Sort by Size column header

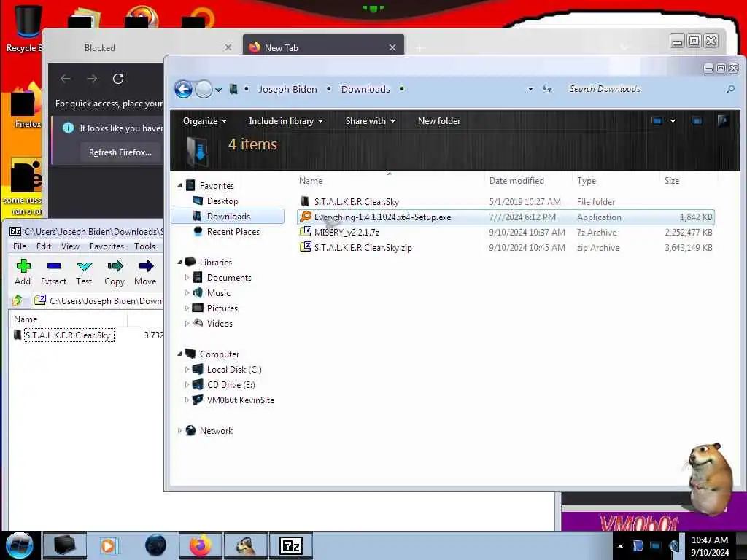click(689, 181)
